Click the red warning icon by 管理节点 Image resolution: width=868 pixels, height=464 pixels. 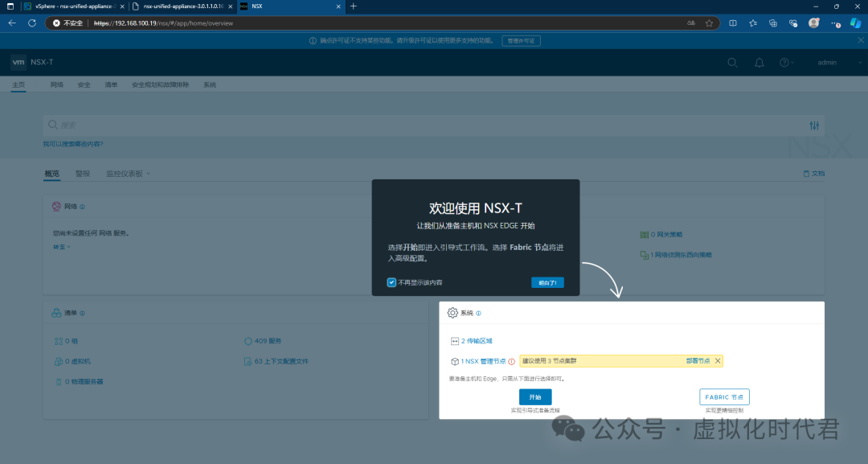click(x=511, y=362)
